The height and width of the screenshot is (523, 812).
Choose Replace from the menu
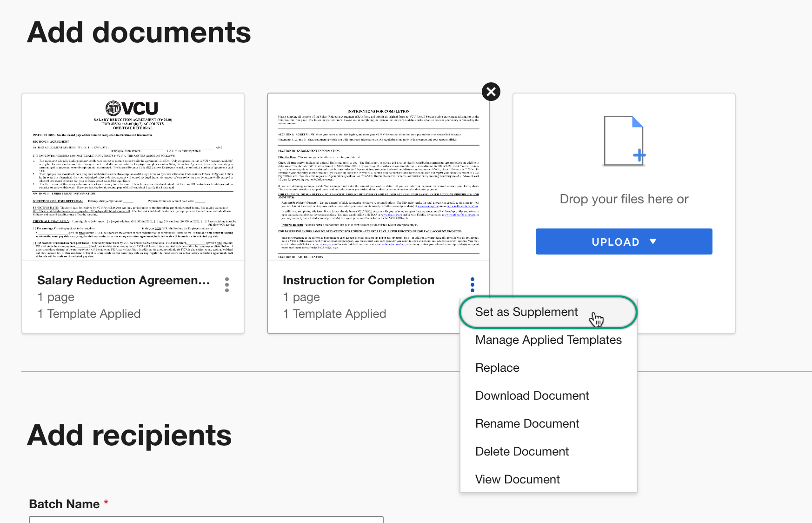tap(548, 368)
